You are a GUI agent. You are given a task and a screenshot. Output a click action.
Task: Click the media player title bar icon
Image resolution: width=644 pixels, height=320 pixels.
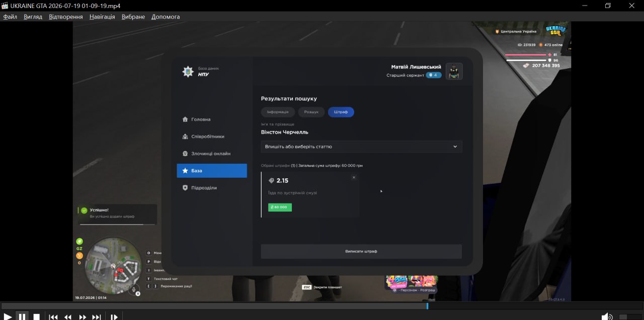pyautogui.click(x=6, y=6)
